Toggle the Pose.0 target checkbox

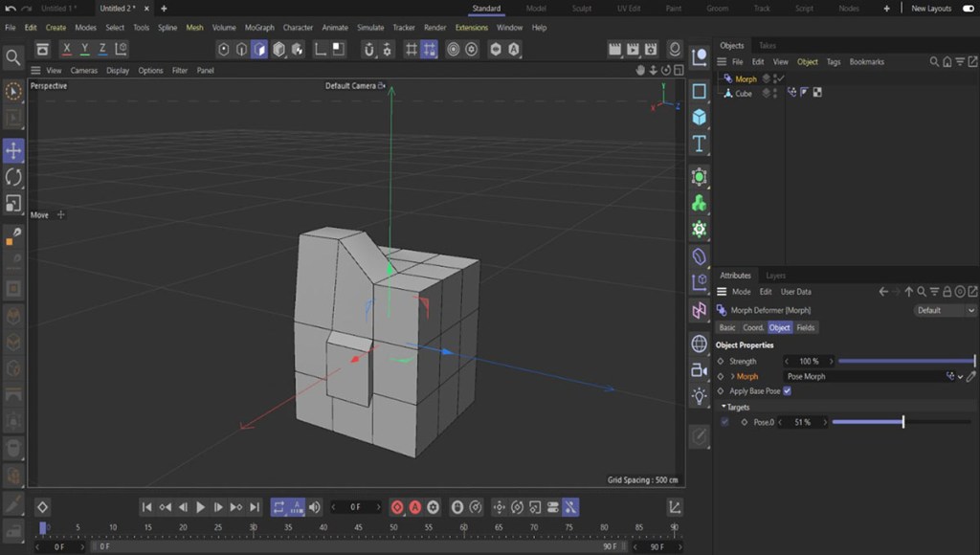coord(724,422)
